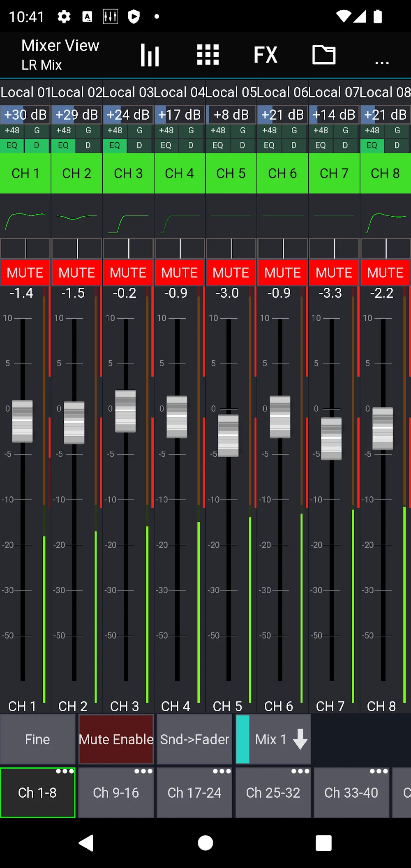Tap the back navigation triangle

click(x=86, y=843)
